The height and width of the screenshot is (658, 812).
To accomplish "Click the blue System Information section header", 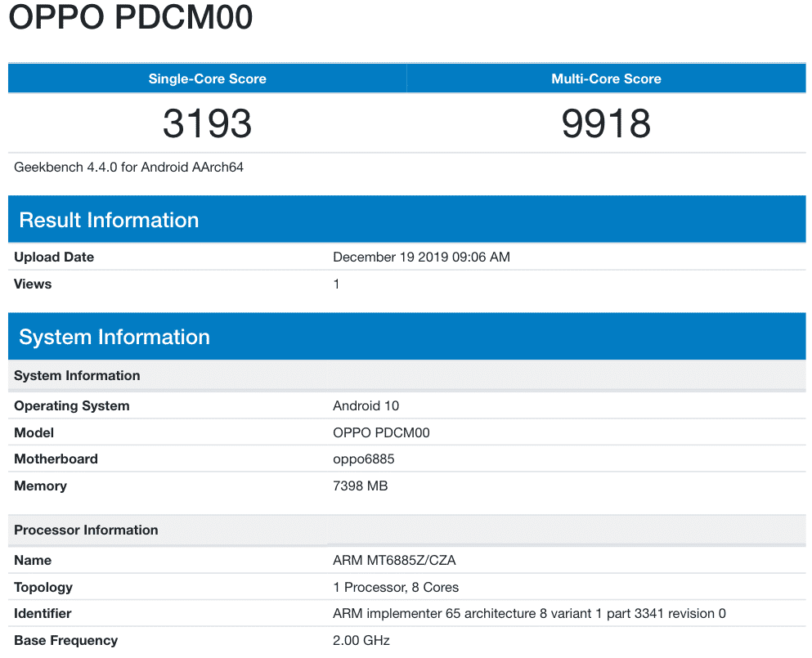I will (x=114, y=337).
